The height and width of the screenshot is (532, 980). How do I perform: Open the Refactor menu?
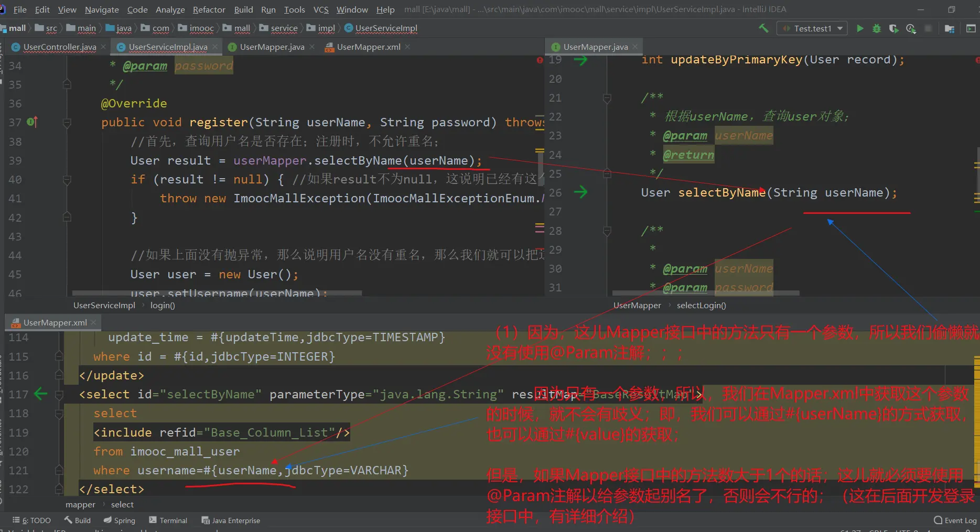pos(209,9)
